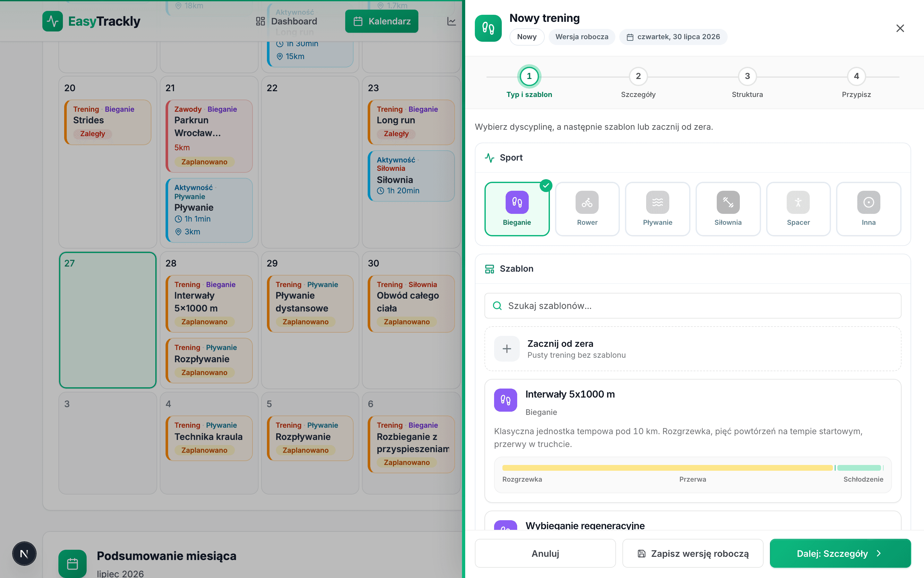Viewport: 924px width, 578px height.
Task: Click the Wersja robocza status chip
Action: tap(581, 37)
